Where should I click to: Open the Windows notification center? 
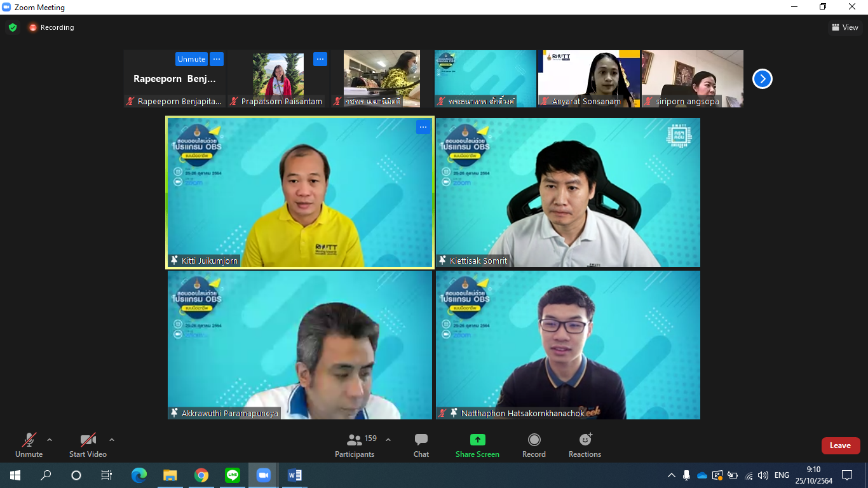pos(847,475)
